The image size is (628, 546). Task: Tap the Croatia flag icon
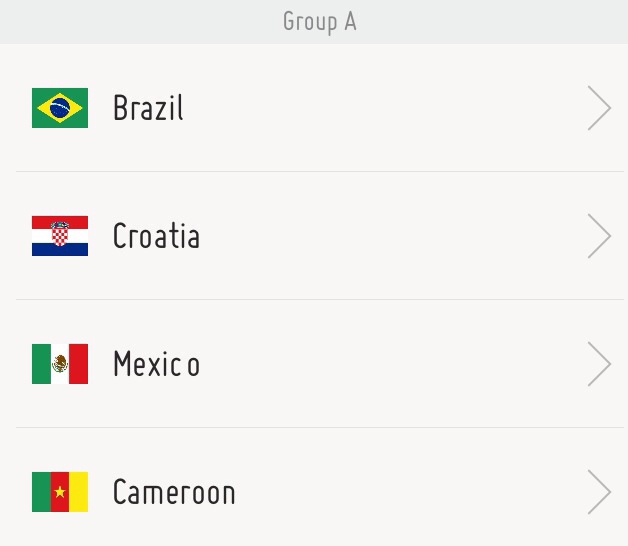tap(60, 236)
